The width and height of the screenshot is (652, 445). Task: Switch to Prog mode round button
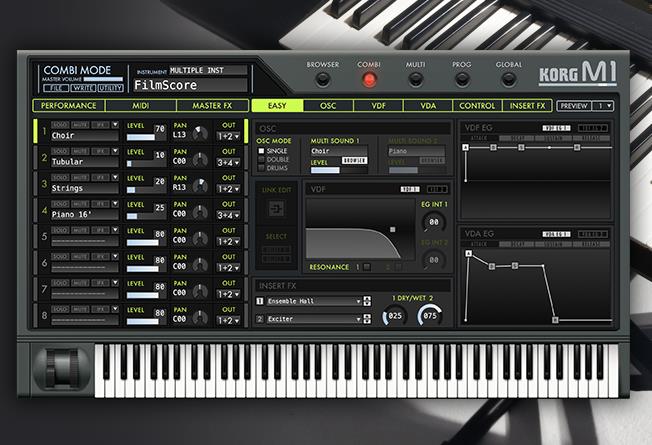point(462,79)
